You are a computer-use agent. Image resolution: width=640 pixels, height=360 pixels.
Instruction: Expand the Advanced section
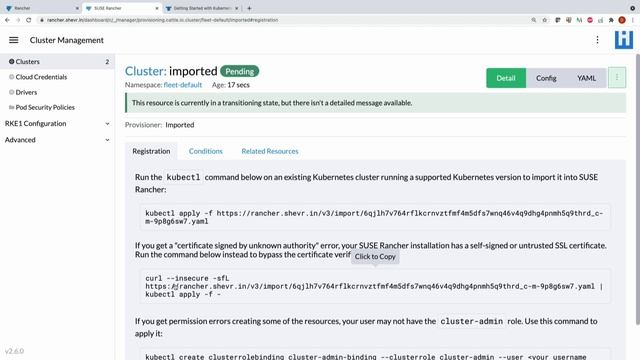57,140
